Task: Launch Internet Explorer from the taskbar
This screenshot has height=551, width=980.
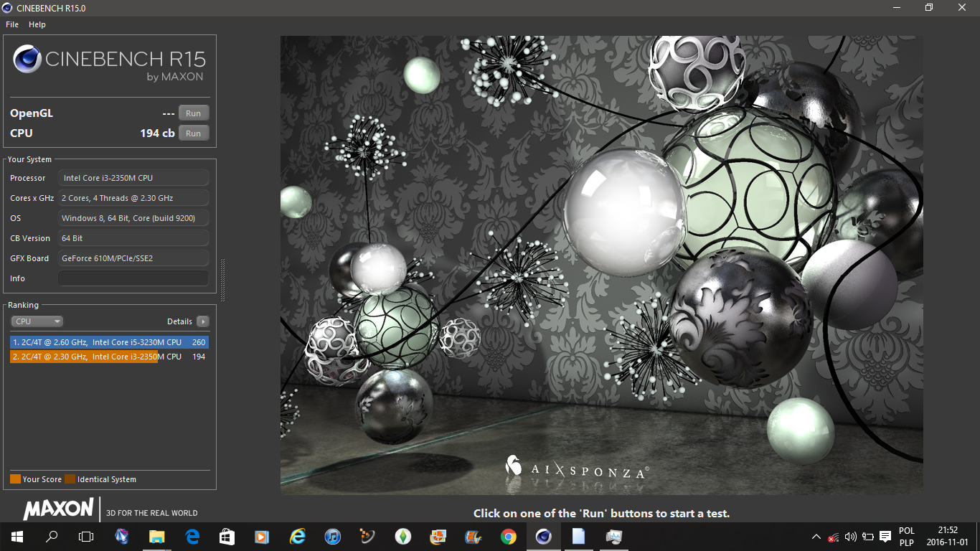Action: [x=297, y=537]
